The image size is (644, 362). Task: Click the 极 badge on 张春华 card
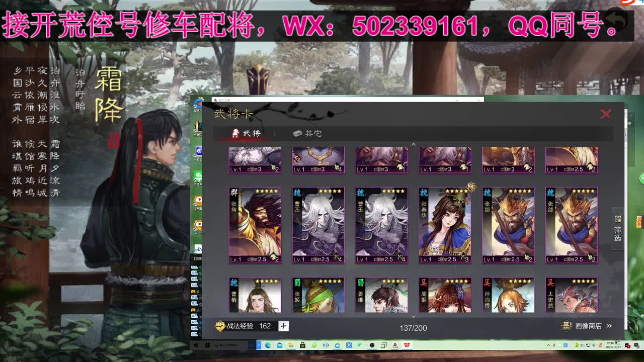tap(471, 187)
